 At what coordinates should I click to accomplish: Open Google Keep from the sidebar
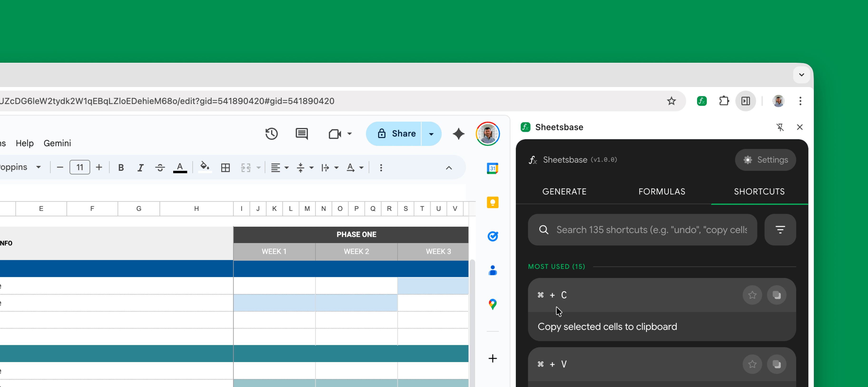point(492,202)
